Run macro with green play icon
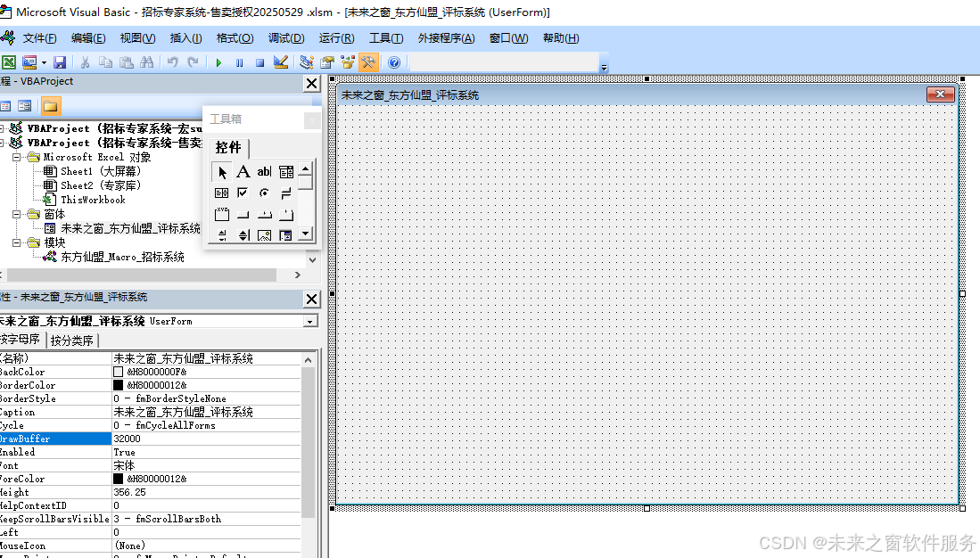 tap(218, 62)
